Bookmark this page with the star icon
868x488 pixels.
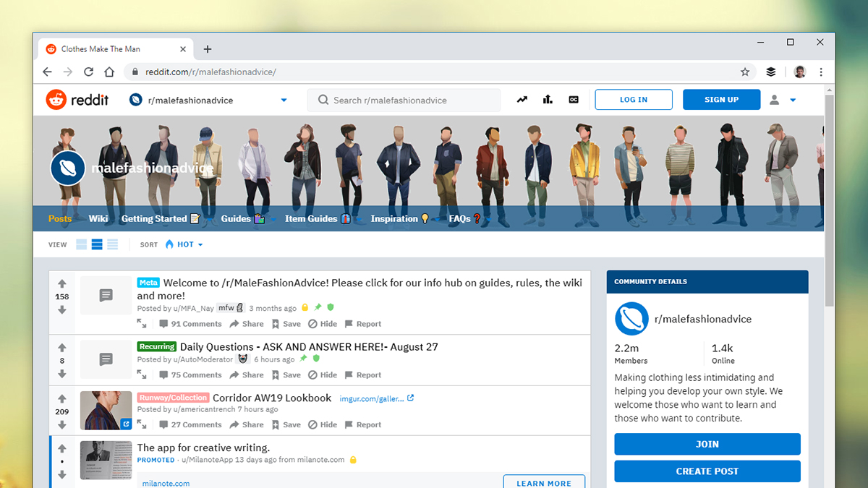pos(745,72)
